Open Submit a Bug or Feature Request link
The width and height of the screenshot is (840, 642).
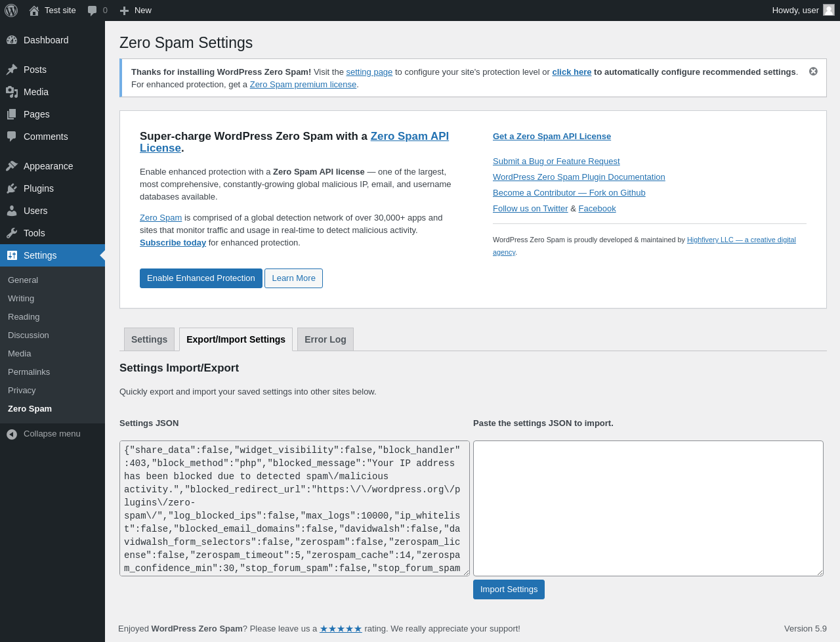click(x=556, y=161)
